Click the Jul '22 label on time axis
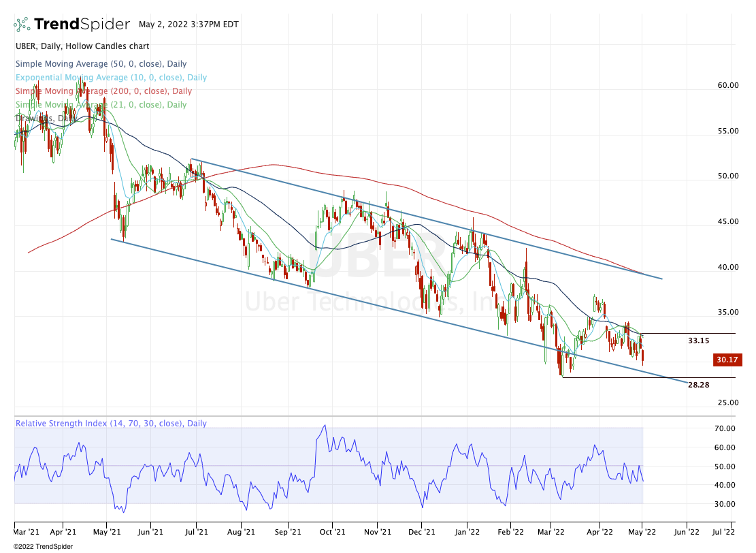 722,528
